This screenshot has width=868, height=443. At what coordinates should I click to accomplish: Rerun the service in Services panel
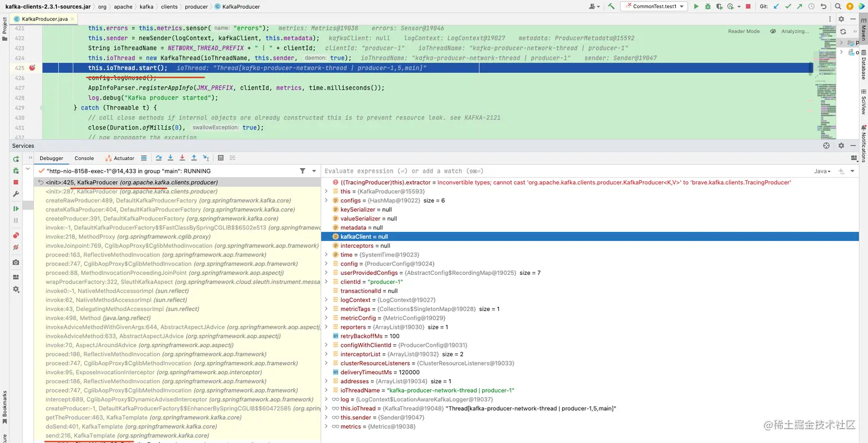point(16,158)
